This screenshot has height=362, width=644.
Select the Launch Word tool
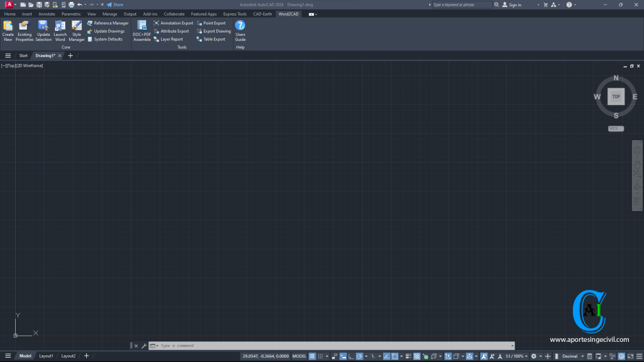coord(60,28)
